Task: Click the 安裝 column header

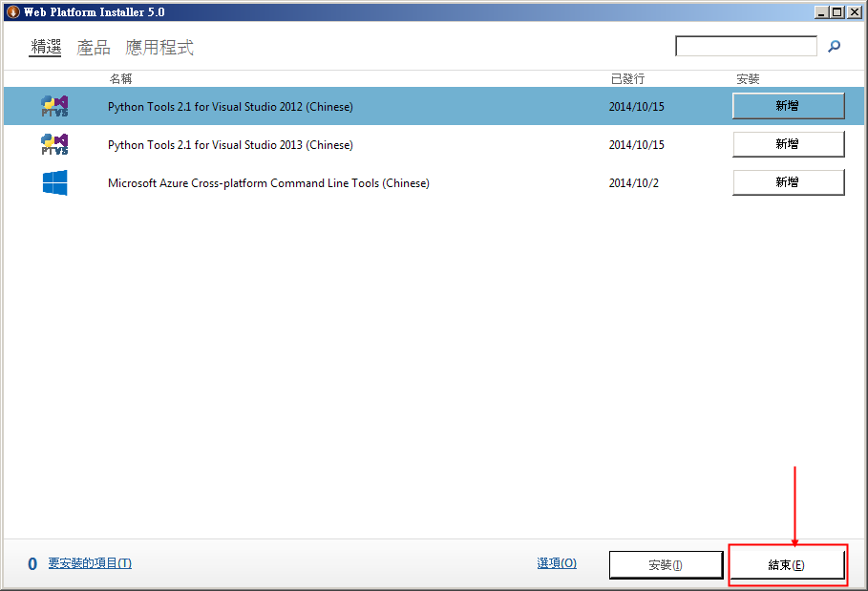Action: (x=748, y=78)
